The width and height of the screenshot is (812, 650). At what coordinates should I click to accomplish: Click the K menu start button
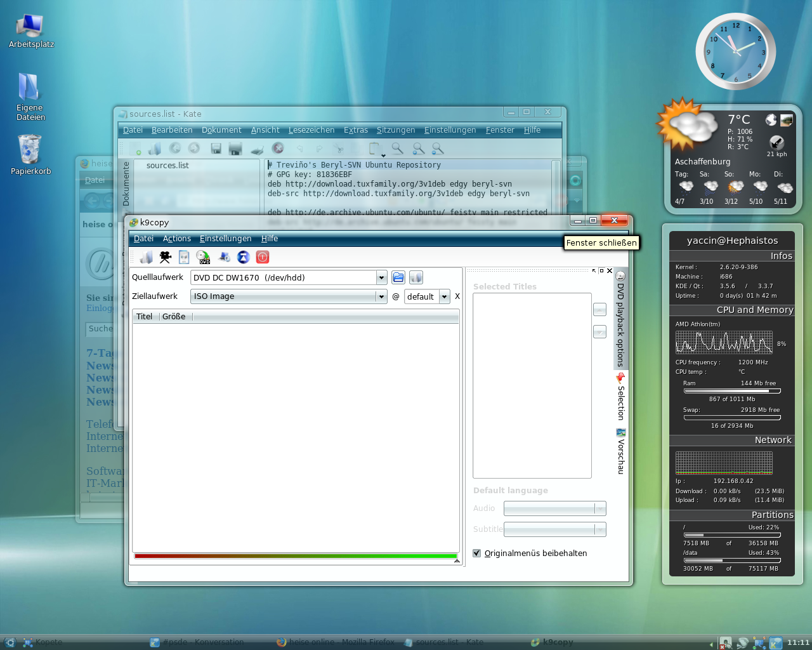point(10,642)
